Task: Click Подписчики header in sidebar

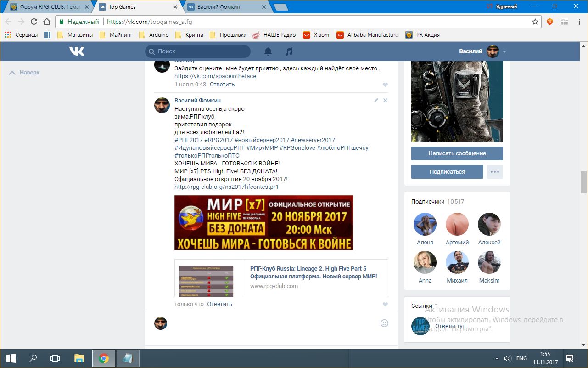Action: pyautogui.click(x=428, y=201)
